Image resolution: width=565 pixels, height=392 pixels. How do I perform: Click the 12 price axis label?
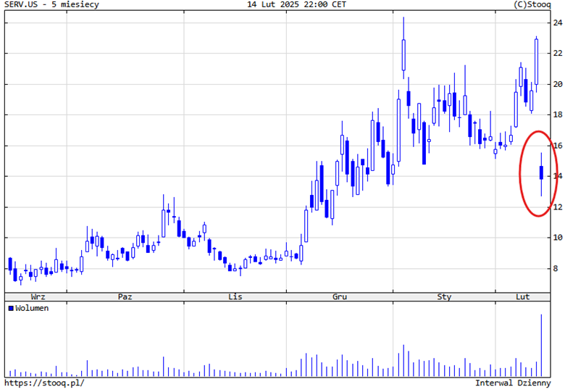558,207
